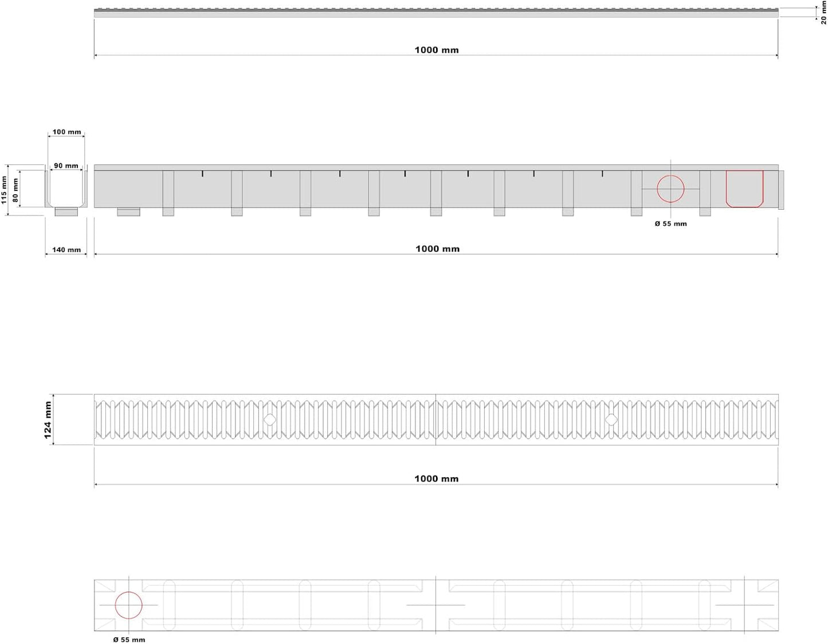Viewport: 828px width, 644px height.
Task: Click the red rounded square end outlet outline
Action: (745, 189)
